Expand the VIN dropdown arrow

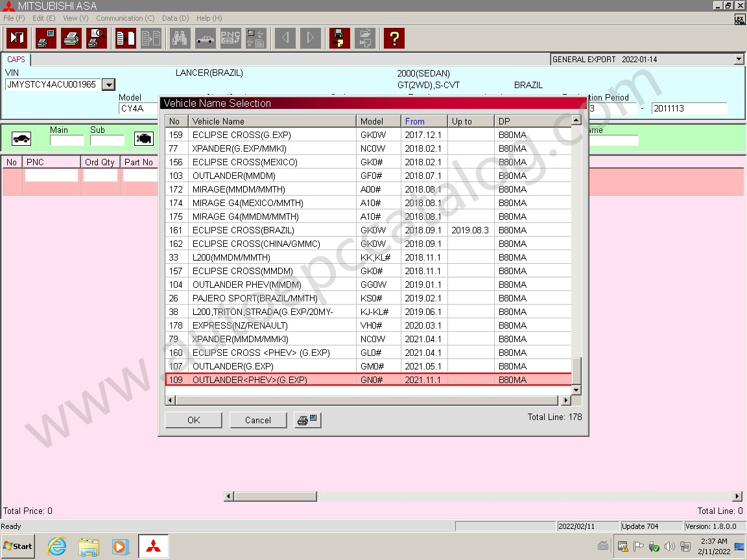pos(109,85)
